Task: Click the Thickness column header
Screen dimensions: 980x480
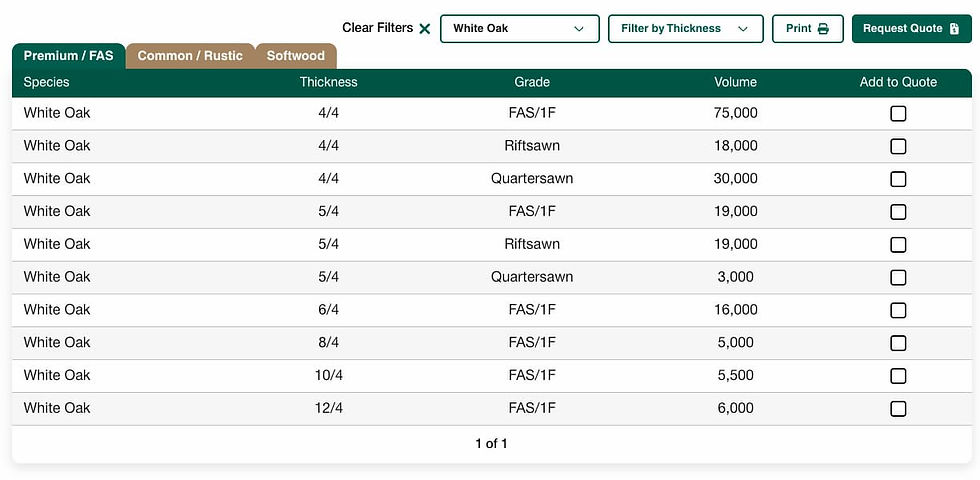Action: pos(328,82)
